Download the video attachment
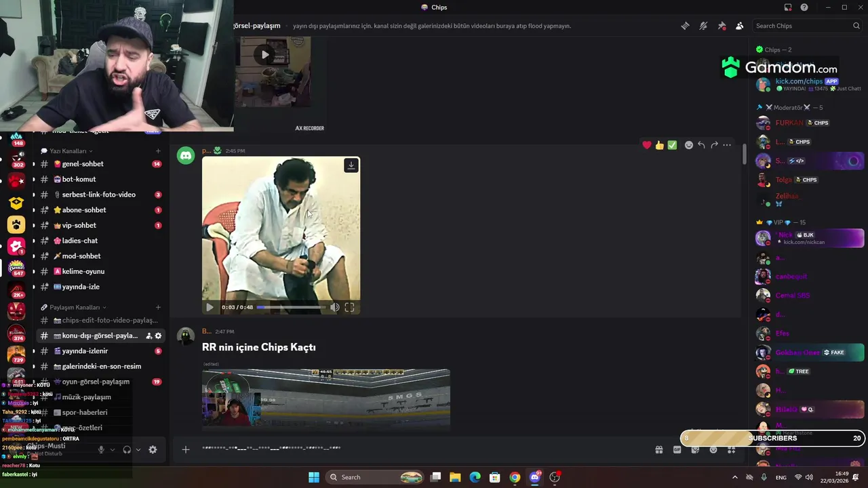 [x=351, y=165]
